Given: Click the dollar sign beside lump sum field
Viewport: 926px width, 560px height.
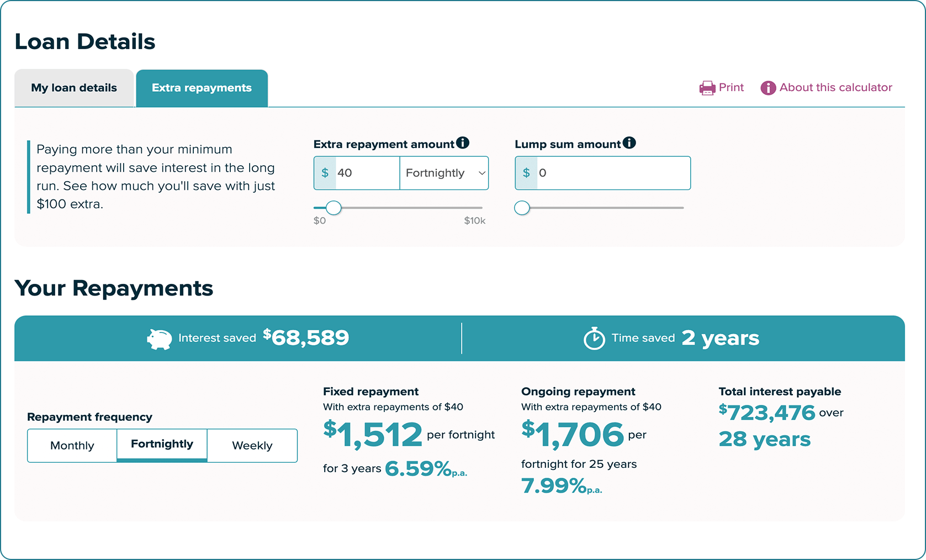Looking at the screenshot, I should (527, 173).
